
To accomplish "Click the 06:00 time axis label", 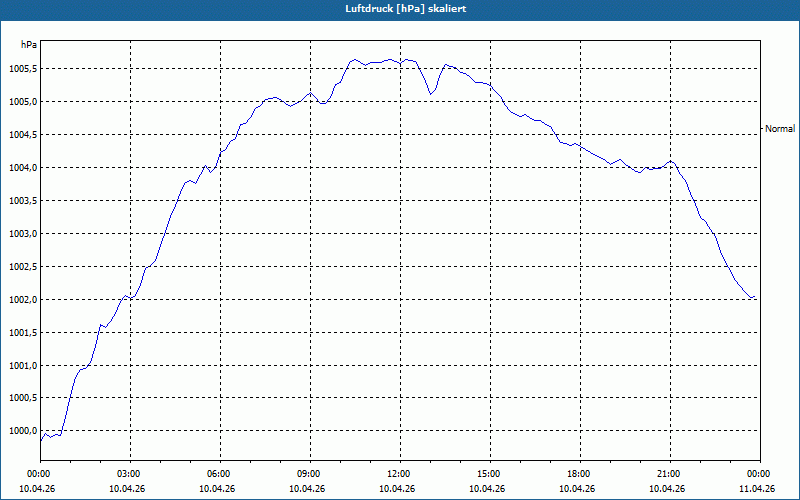I will click(220, 474).
